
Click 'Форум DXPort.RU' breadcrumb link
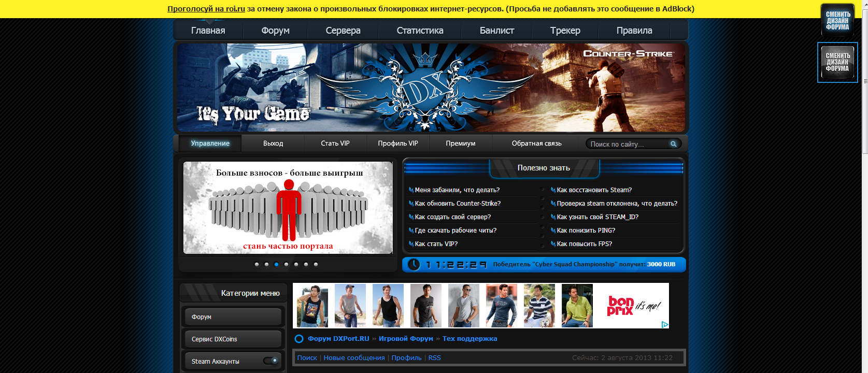[338, 339]
